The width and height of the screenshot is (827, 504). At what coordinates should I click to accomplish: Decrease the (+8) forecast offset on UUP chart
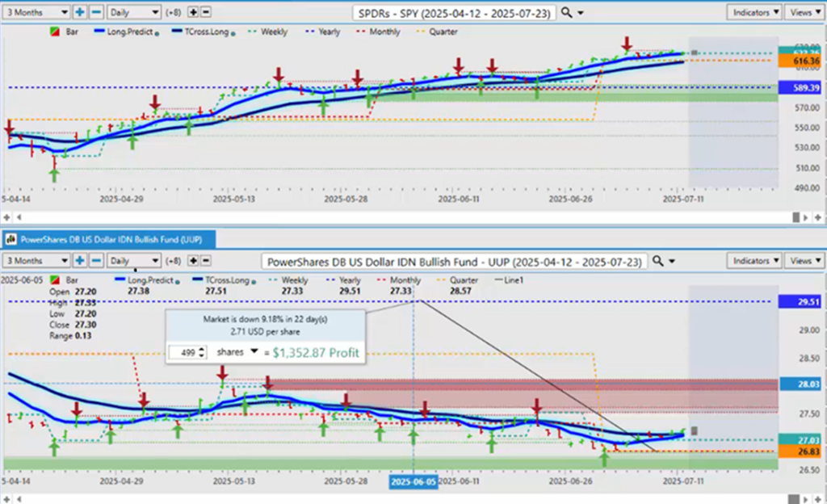206,261
